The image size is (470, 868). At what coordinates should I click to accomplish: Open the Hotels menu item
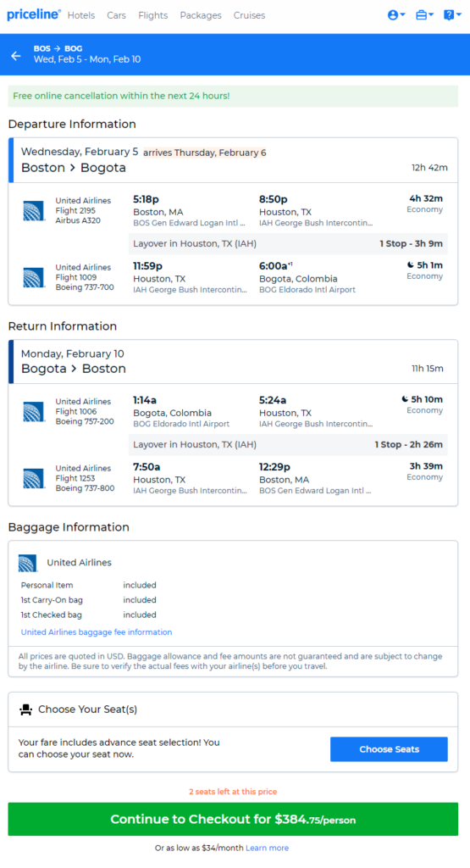coord(81,15)
